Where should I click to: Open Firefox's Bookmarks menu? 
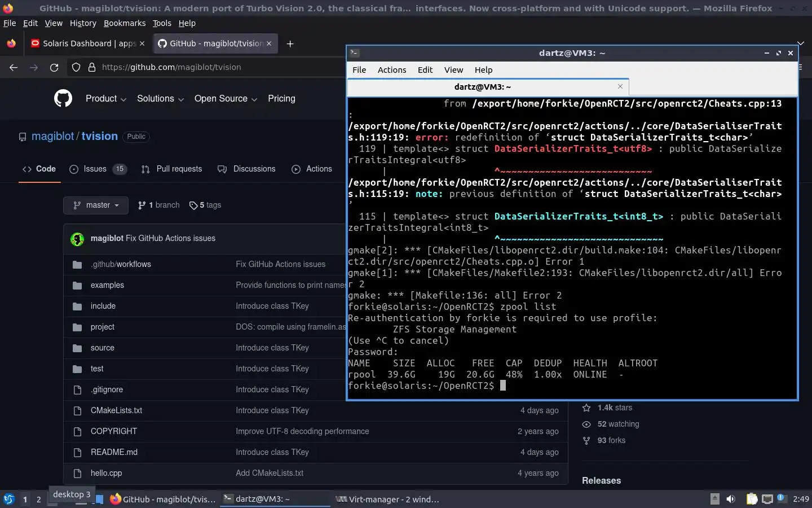(x=125, y=23)
